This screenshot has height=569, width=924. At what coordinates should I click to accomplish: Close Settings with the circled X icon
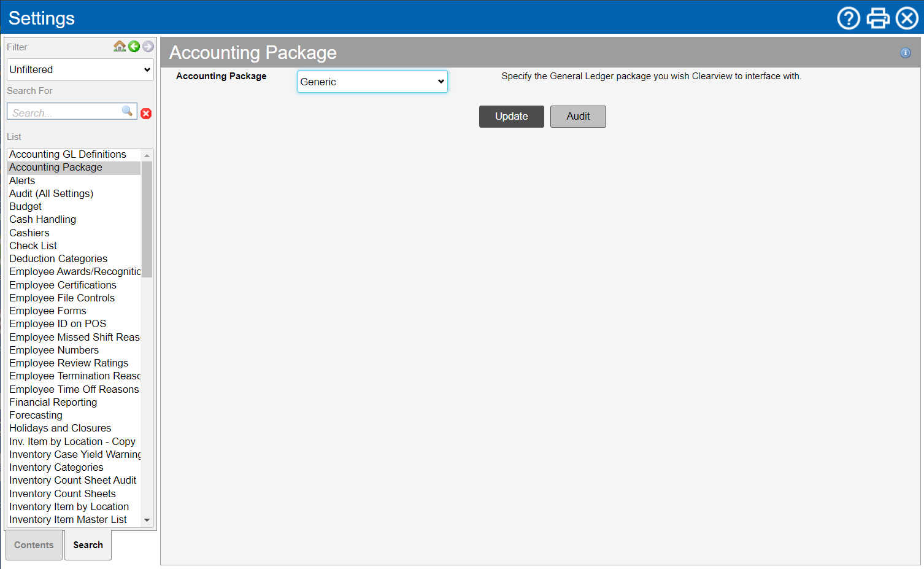click(x=907, y=18)
